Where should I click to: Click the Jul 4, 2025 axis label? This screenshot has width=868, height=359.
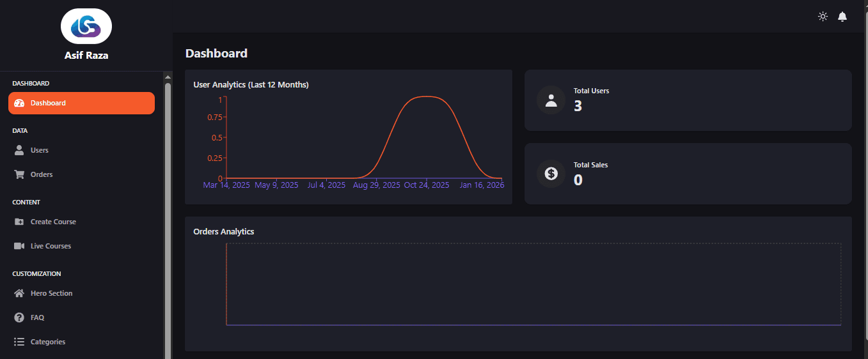pyautogui.click(x=326, y=185)
